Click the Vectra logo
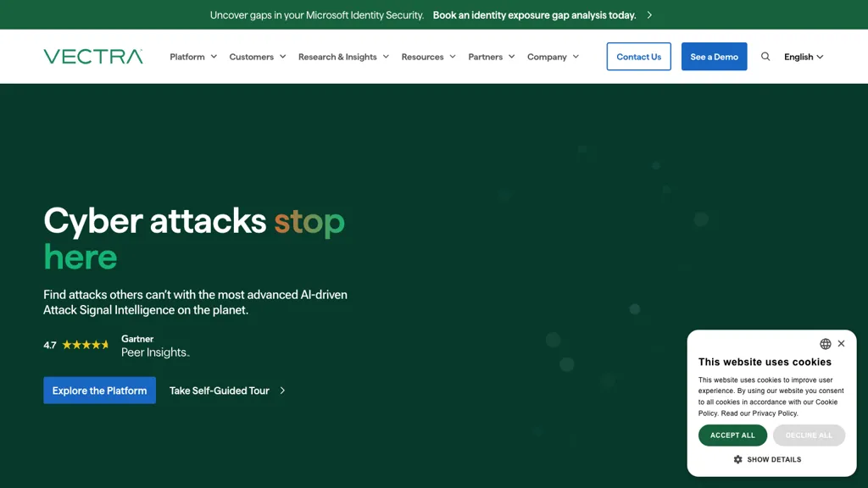Screen dimensions: 868x488 coord(93,57)
